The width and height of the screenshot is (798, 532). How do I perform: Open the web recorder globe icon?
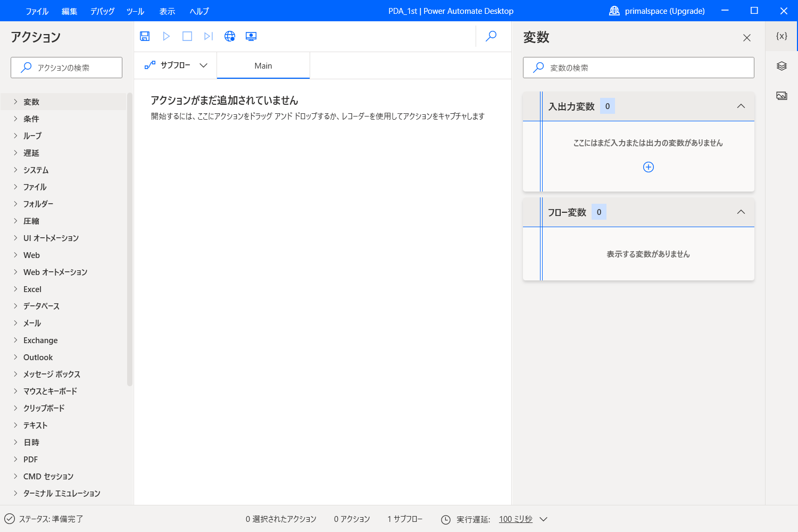[x=230, y=36]
